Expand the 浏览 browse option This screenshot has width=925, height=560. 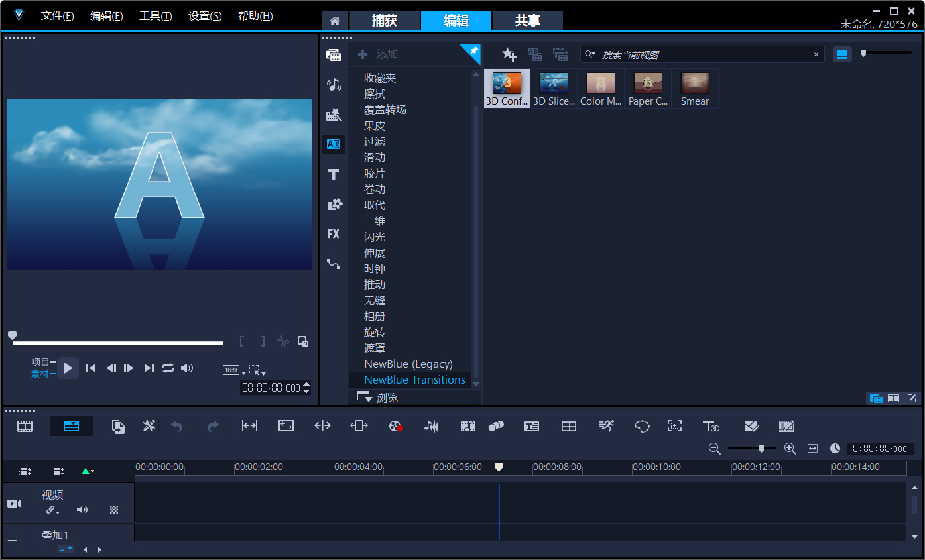click(378, 398)
